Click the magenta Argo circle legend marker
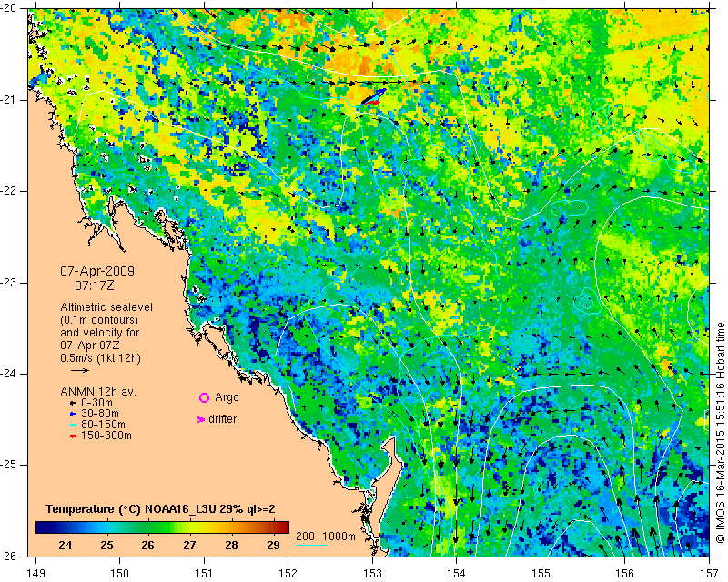Screen dimensions: 728x582 point(204,397)
